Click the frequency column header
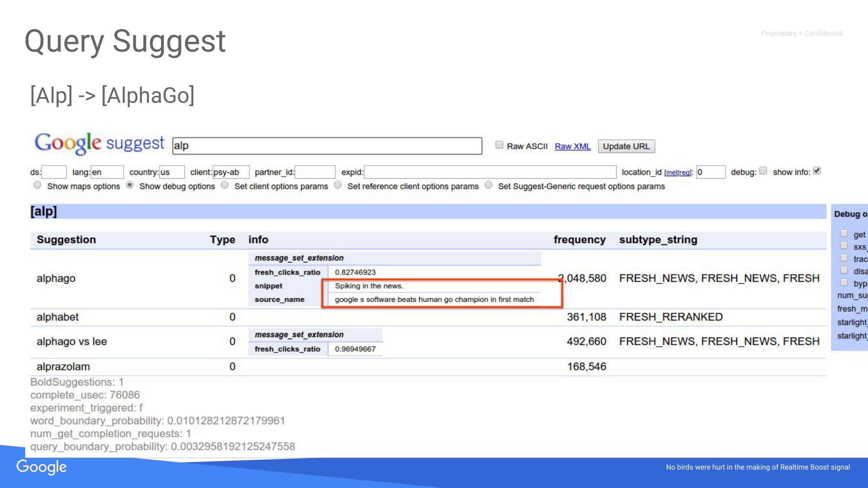Viewport: 868px width, 488px height. (579, 239)
